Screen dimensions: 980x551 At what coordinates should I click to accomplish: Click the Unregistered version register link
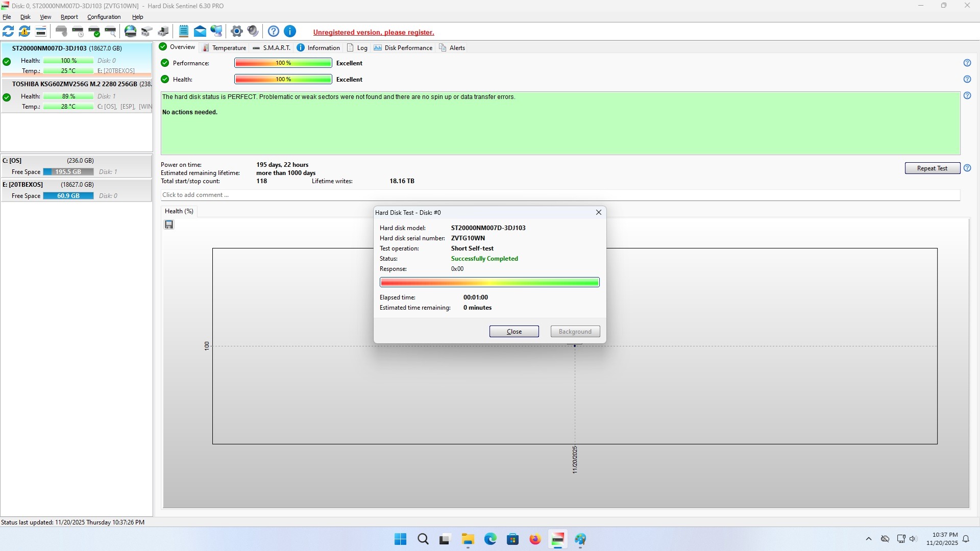point(374,32)
